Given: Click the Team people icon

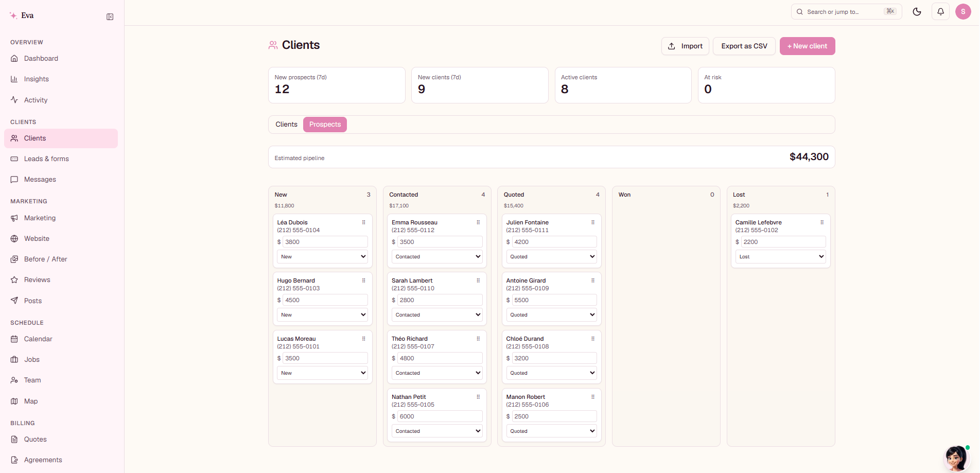Looking at the screenshot, I should (x=14, y=380).
